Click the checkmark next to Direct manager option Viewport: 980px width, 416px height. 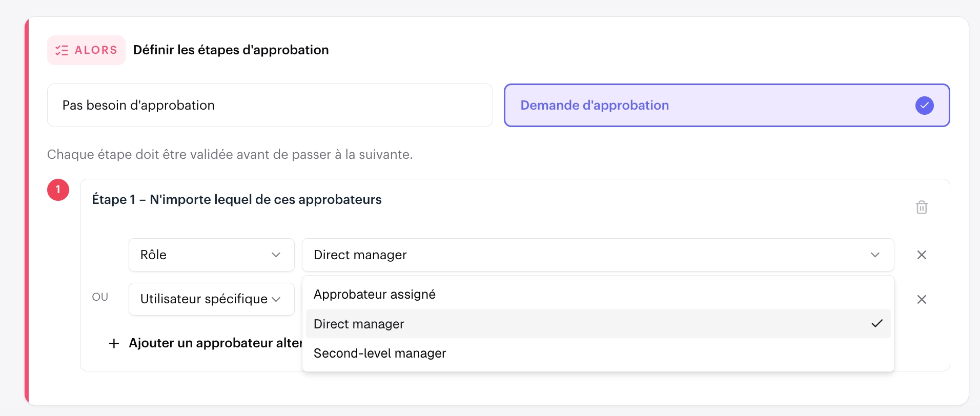877,323
